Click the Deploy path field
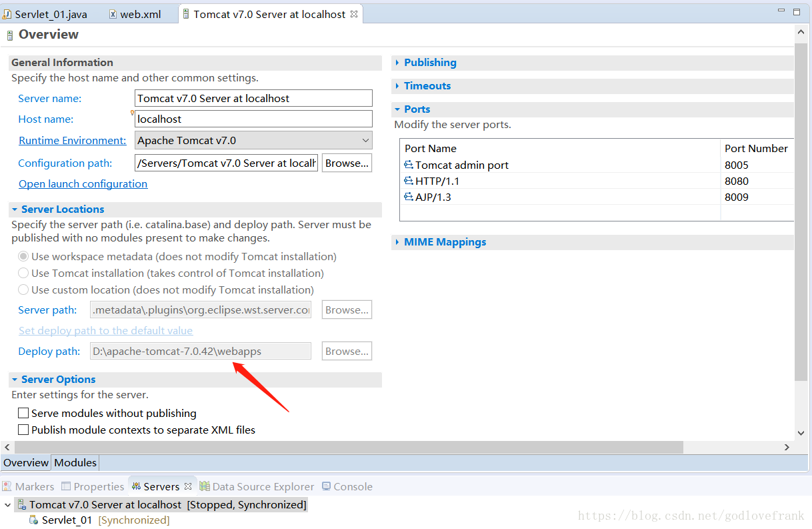The height and width of the screenshot is (529, 812). 201,351
